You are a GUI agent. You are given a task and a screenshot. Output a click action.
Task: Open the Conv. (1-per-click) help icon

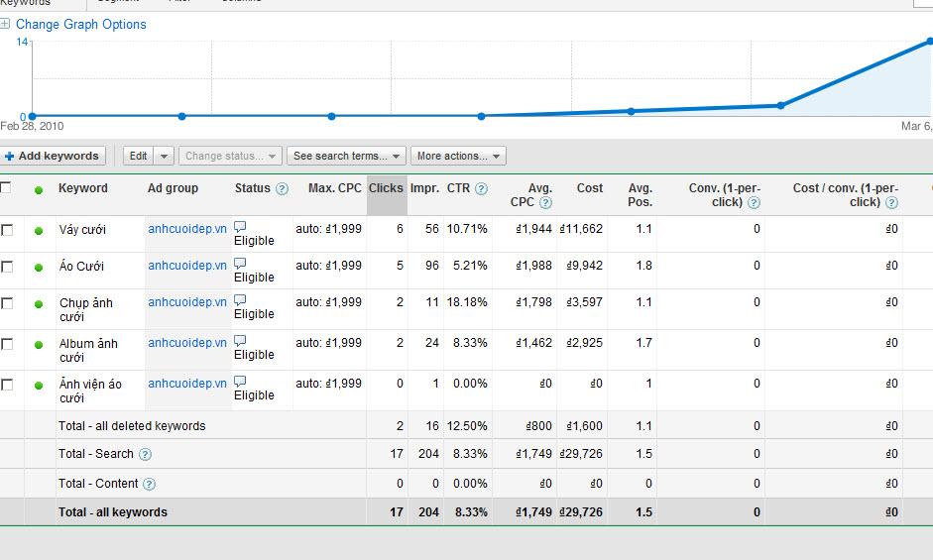click(754, 203)
